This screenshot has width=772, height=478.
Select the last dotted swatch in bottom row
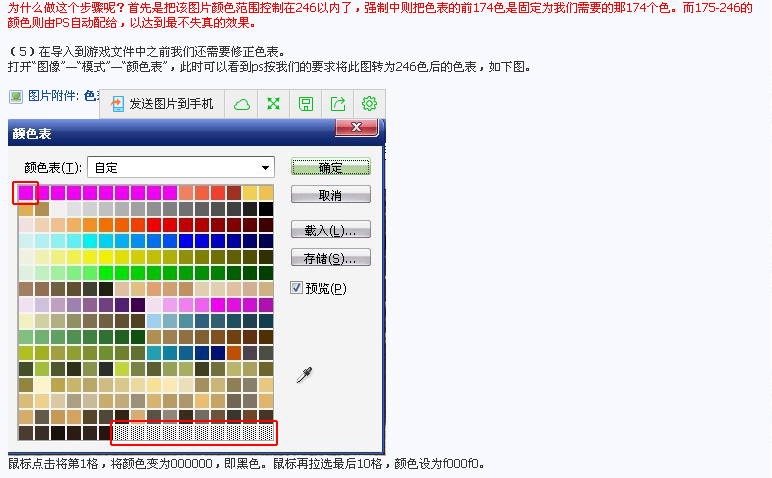pos(266,433)
